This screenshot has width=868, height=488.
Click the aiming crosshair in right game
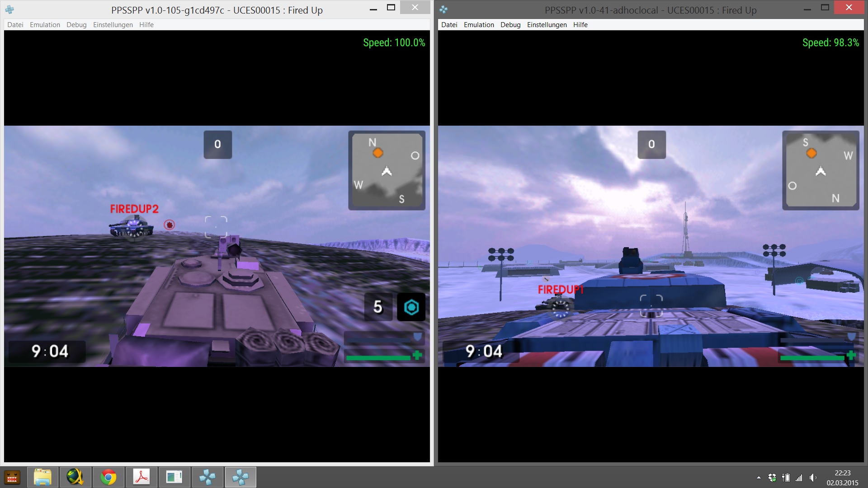(651, 305)
